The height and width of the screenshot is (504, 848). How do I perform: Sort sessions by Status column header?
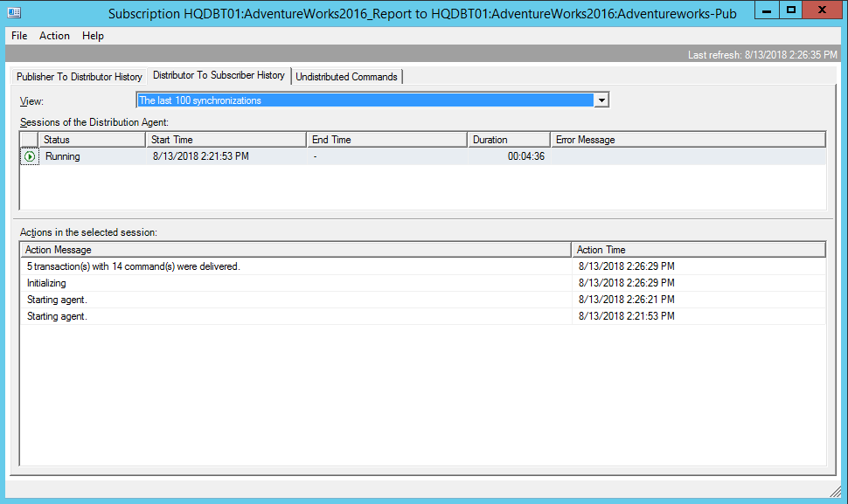[x=92, y=140]
